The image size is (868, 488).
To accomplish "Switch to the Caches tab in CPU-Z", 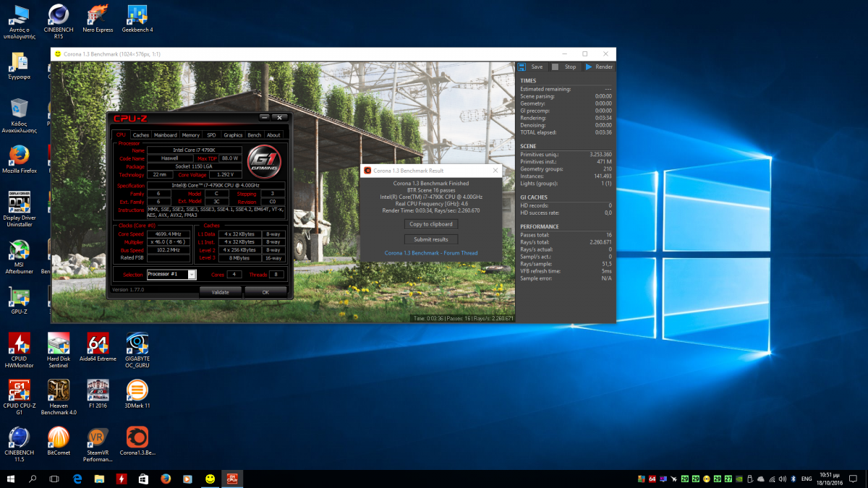I will [141, 135].
